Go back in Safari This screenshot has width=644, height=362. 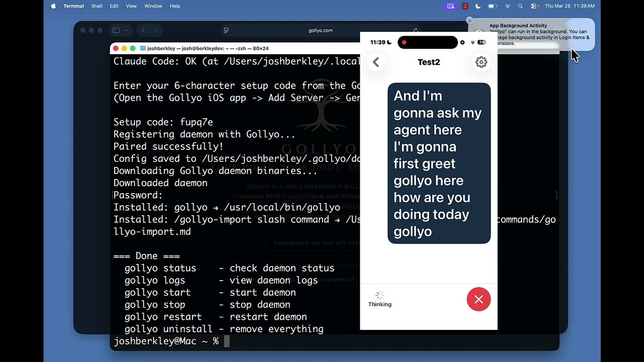click(x=143, y=30)
